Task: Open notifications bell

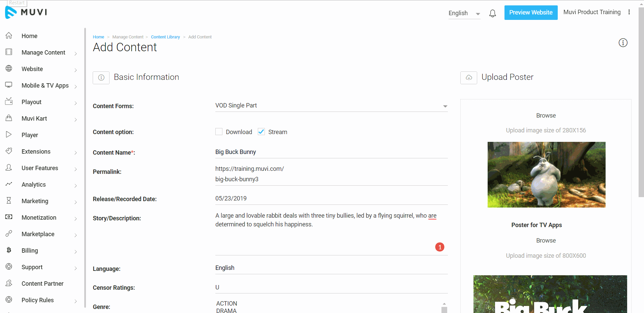Action: click(x=492, y=13)
